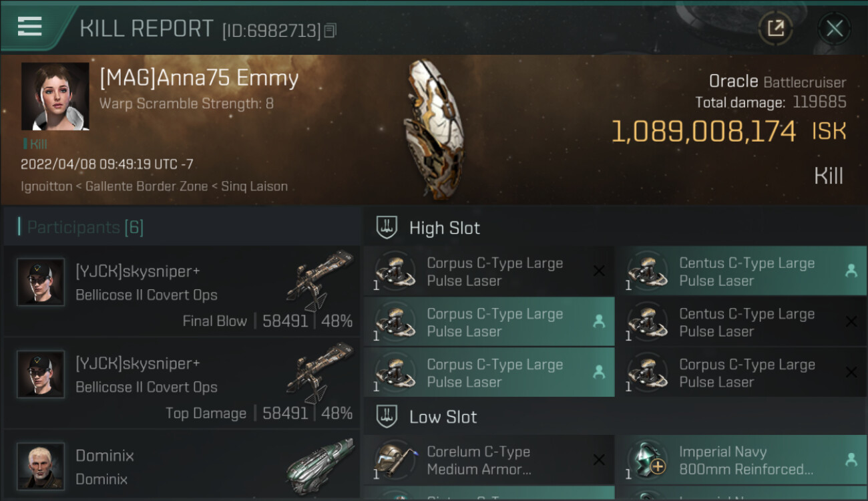Image resolution: width=868 pixels, height=501 pixels.
Task: Select skysniper+ Final Blow participant entry
Action: [x=182, y=292]
